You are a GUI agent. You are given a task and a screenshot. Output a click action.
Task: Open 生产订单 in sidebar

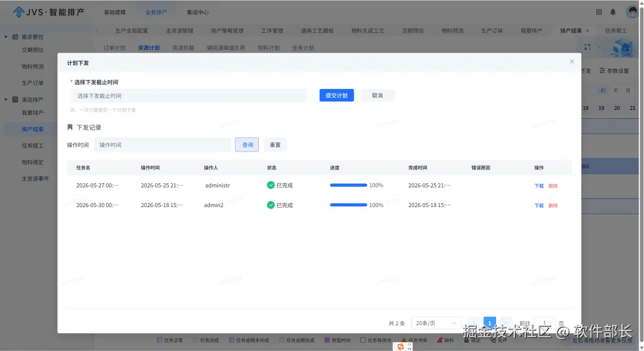point(32,83)
